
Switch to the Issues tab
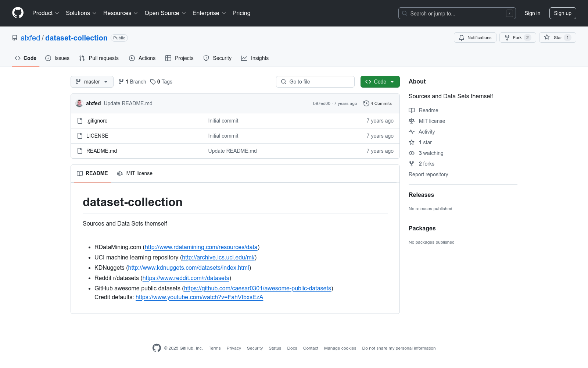click(x=57, y=58)
